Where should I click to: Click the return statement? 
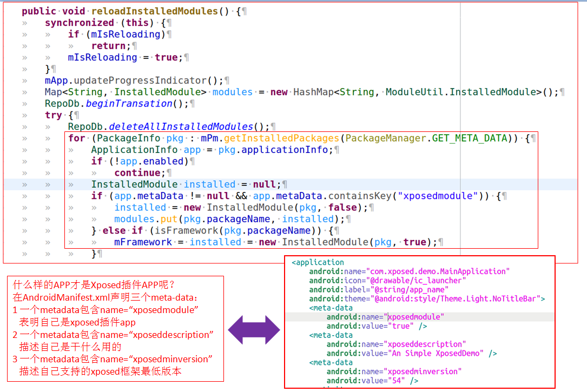111,46
